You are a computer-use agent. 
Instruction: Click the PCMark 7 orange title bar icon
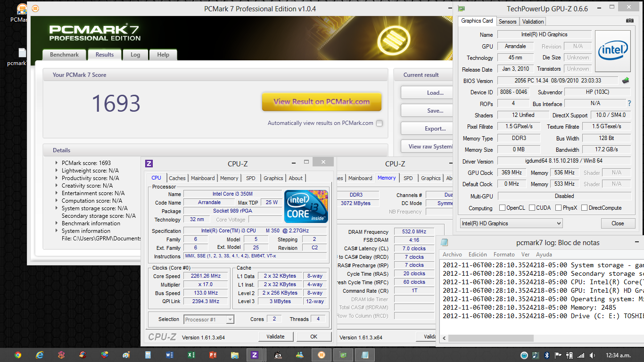click(x=35, y=8)
